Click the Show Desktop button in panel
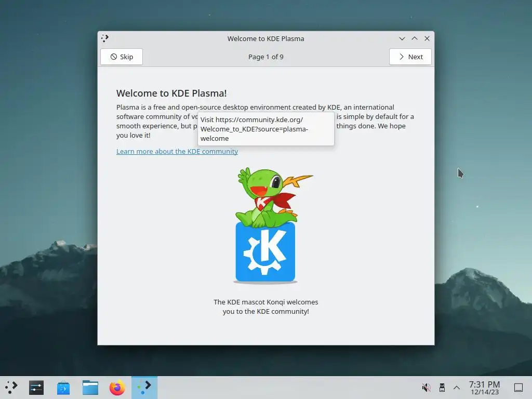The height and width of the screenshot is (399, 532). pyautogui.click(x=518, y=388)
